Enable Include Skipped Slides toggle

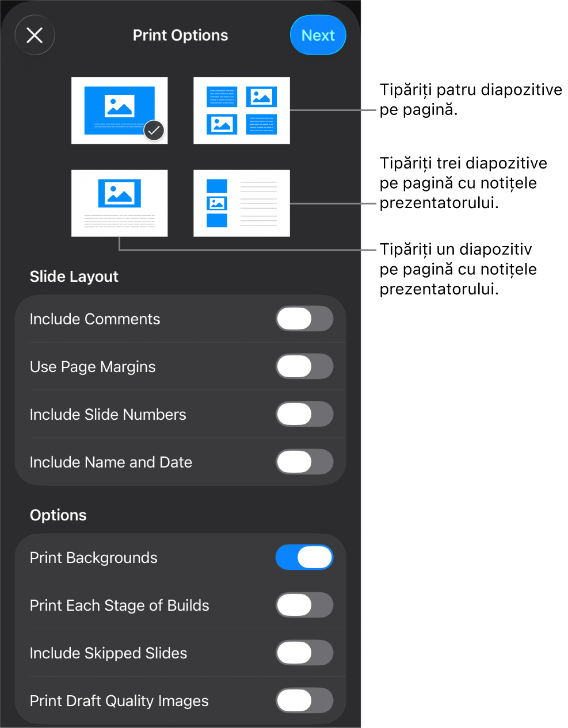[x=304, y=653]
